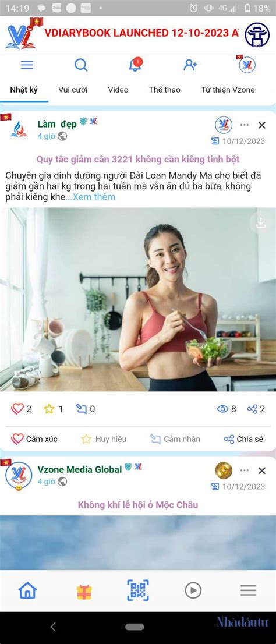
Task: Open the woman with salad photo
Action: [138, 299]
